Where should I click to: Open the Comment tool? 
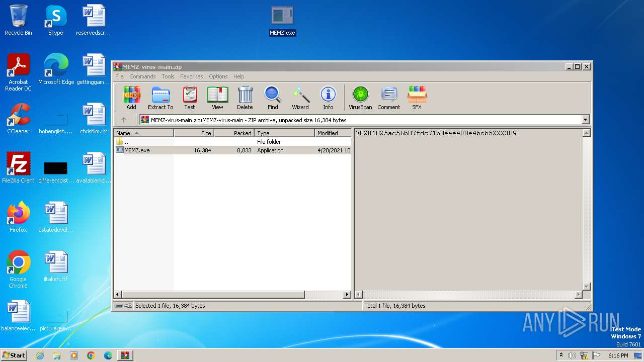389,98
